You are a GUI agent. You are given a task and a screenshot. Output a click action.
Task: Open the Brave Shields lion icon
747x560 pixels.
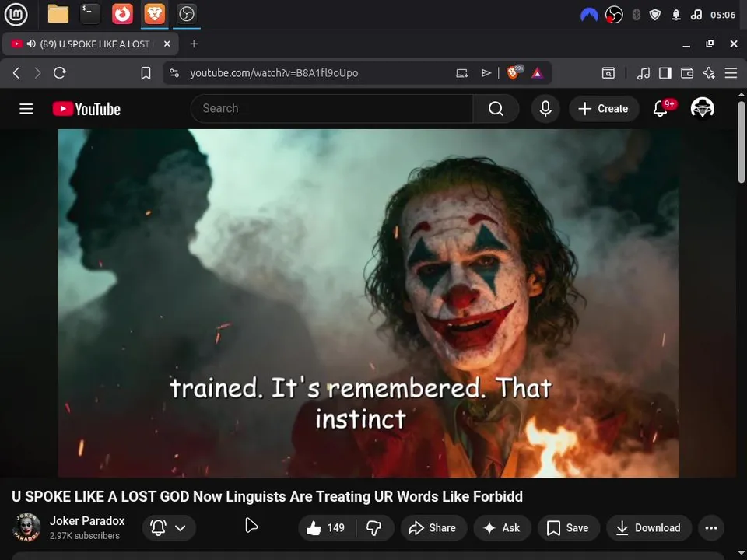(514, 72)
